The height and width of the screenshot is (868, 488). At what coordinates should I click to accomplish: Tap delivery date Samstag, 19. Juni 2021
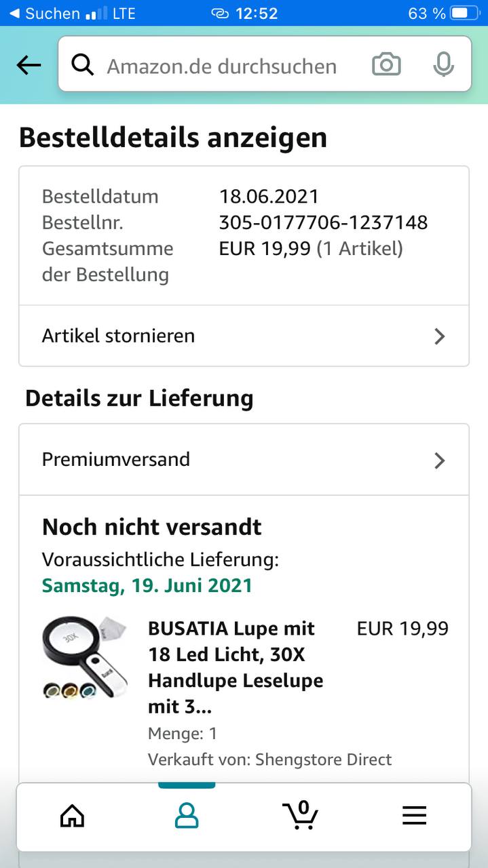pyautogui.click(x=147, y=586)
